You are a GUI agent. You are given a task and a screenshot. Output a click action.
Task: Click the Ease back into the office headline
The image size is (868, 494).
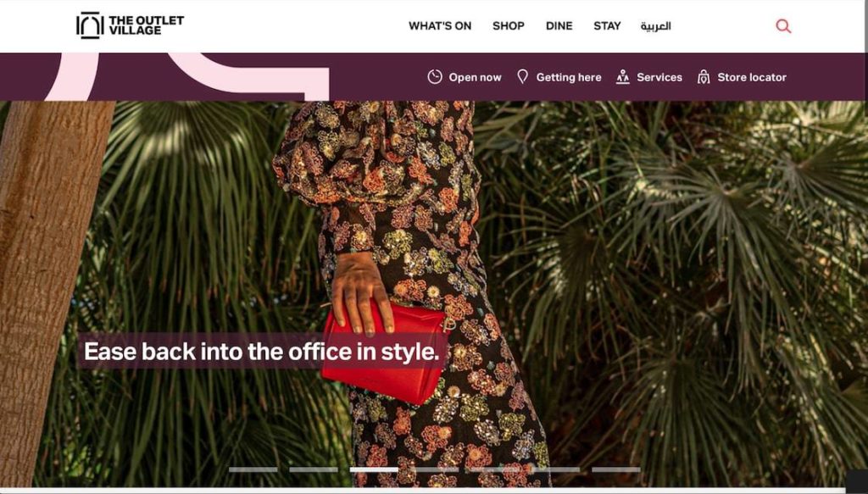pos(262,352)
